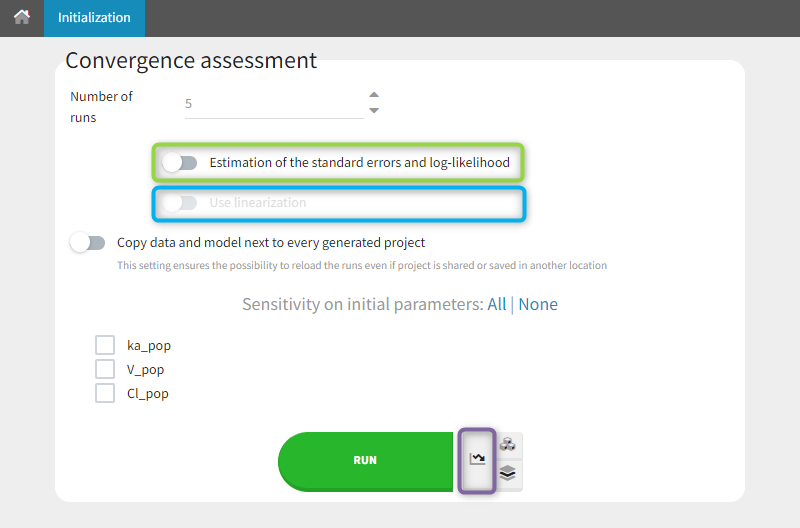800x528 pixels.
Task: Click the Number of runs input field
Action: pyautogui.click(x=270, y=103)
